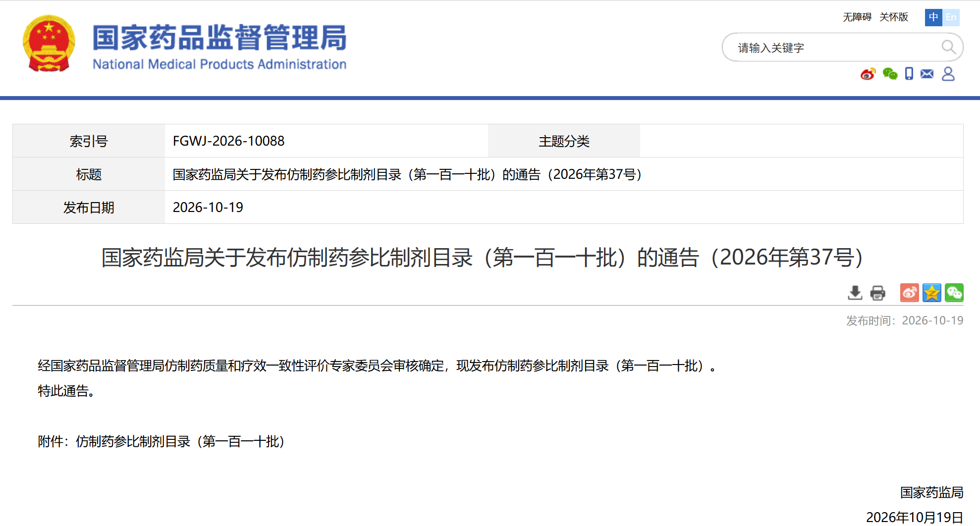Image resolution: width=980 pixels, height=526 pixels.
Task: Click the paragraph beginning 经国家药品监督管理局
Action: [378, 366]
